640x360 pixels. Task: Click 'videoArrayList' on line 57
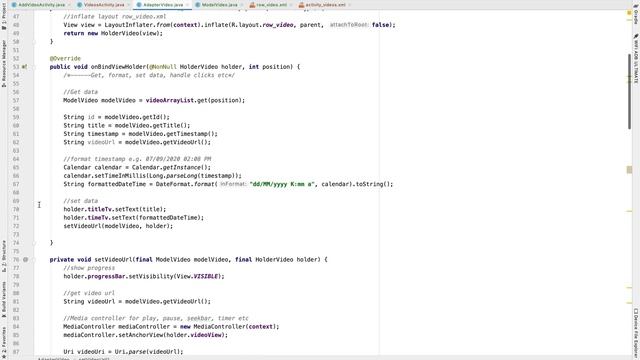click(170, 100)
